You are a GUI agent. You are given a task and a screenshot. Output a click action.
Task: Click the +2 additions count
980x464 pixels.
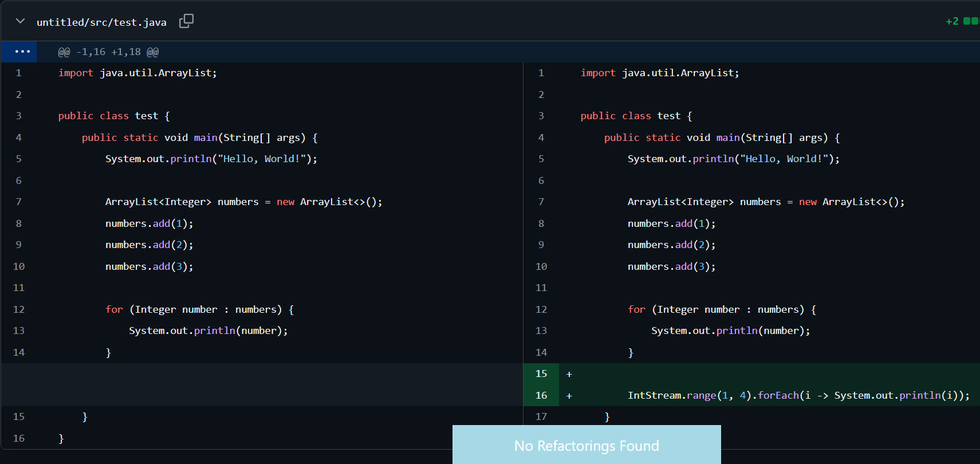point(951,21)
